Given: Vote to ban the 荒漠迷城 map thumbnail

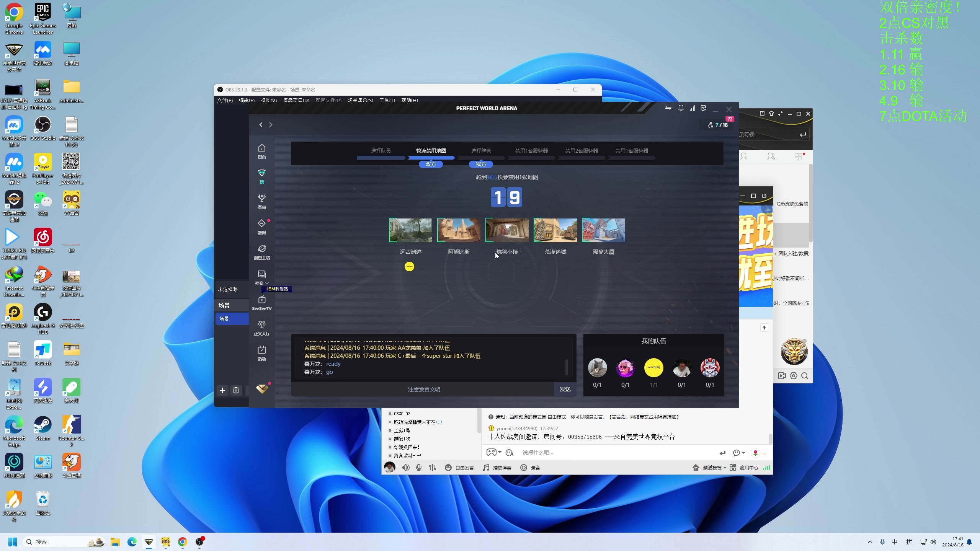Looking at the screenshot, I should coord(555,230).
